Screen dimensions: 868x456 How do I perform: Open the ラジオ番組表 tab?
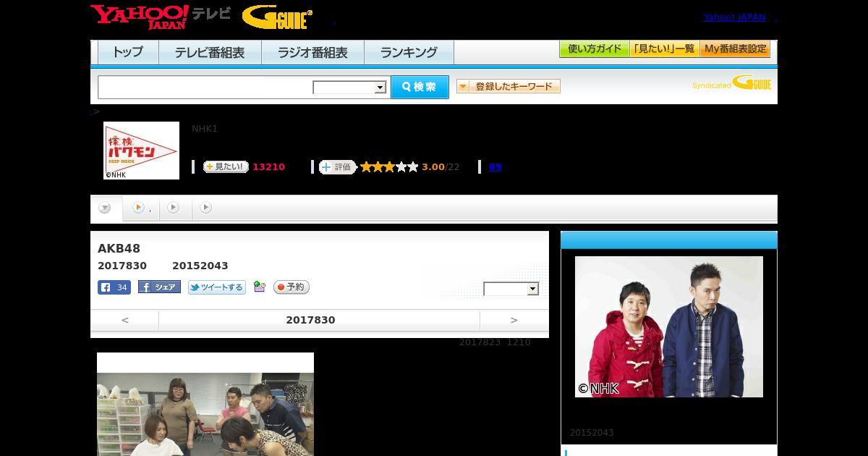[x=313, y=52]
